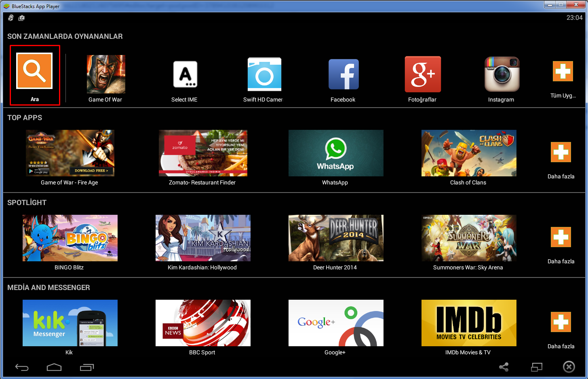The image size is (588, 379).
Task: Click the share icon in bottom bar
Action: click(504, 367)
